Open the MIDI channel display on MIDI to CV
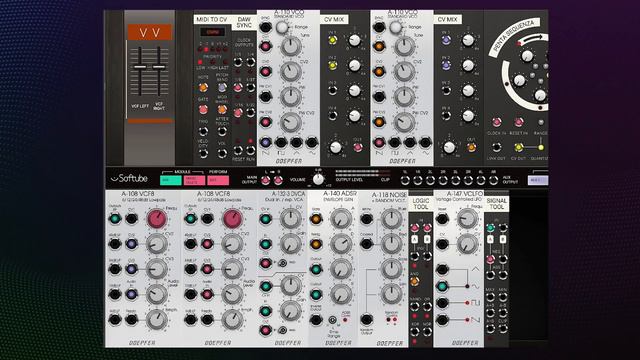Viewport: 640px width, 360px height. (212, 32)
